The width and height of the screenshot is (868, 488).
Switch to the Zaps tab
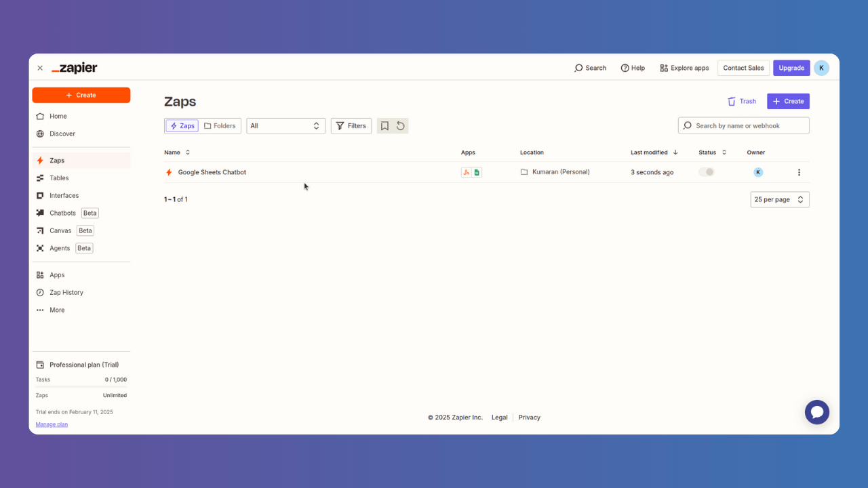point(182,126)
